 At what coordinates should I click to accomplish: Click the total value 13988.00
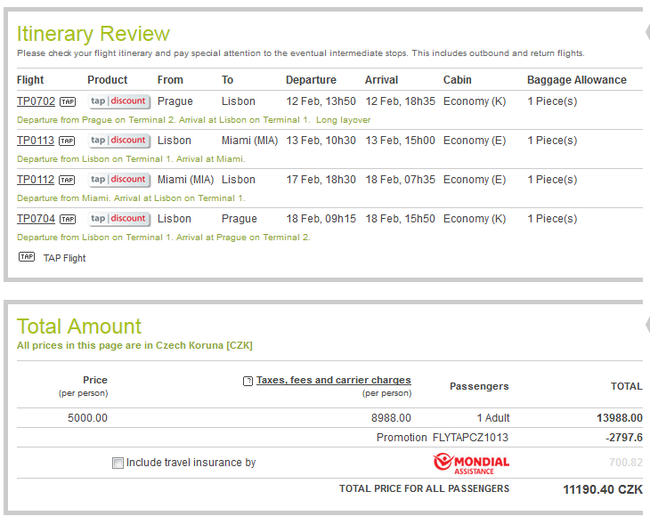pyautogui.click(x=619, y=418)
